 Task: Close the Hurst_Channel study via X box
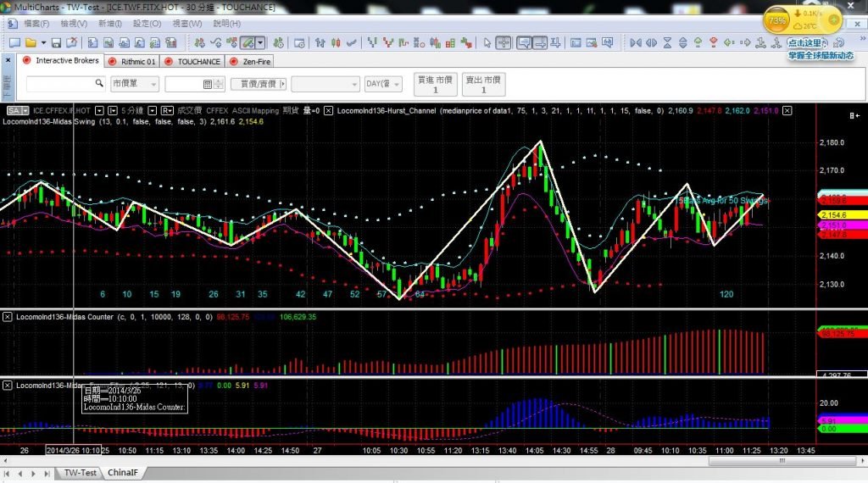tap(787, 111)
